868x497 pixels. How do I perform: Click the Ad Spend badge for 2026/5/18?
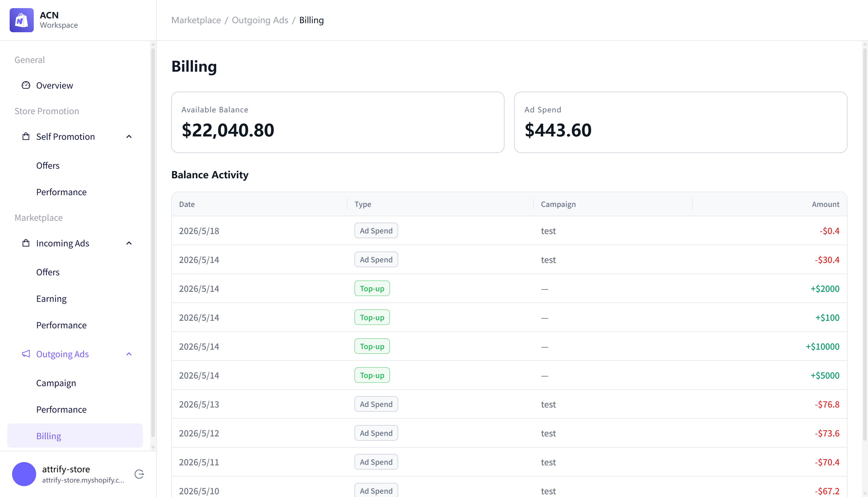(x=376, y=230)
